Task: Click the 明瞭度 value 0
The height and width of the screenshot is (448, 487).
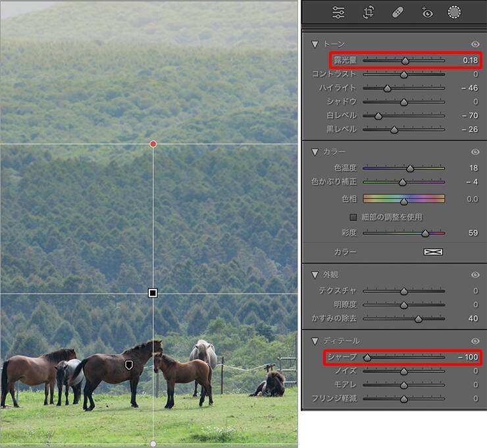Action: (x=476, y=305)
